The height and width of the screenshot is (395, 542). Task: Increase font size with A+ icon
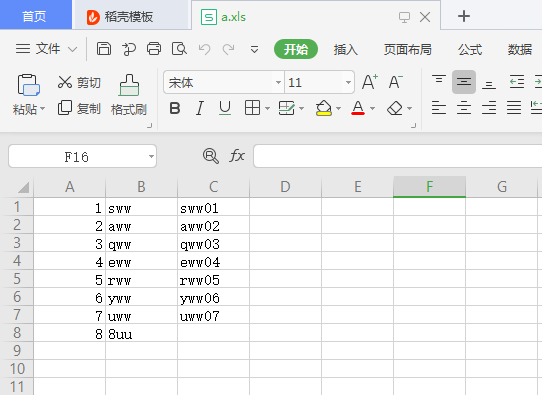[370, 82]
